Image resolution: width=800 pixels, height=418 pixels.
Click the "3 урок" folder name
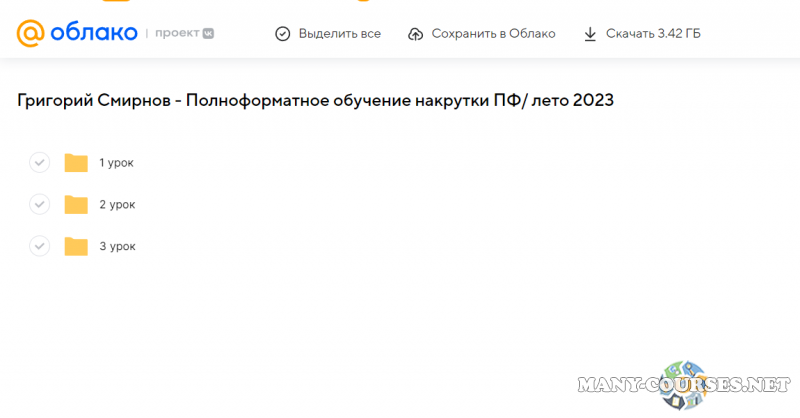[x=117, y=246]
